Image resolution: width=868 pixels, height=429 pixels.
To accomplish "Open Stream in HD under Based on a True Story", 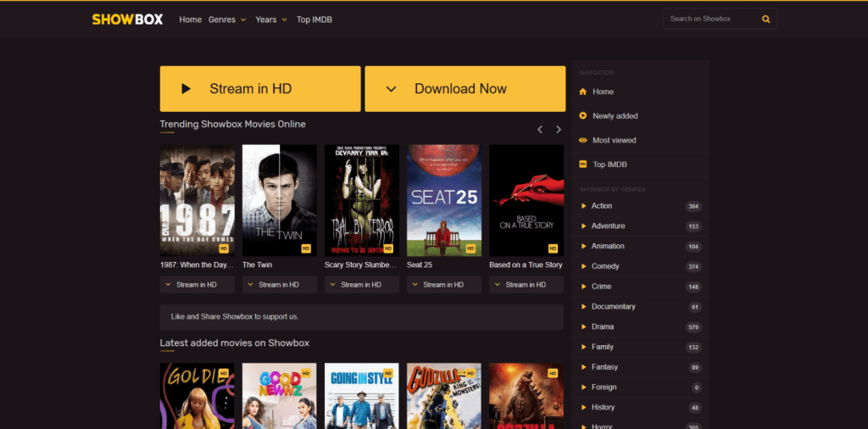I will click(x=526, y=285).
